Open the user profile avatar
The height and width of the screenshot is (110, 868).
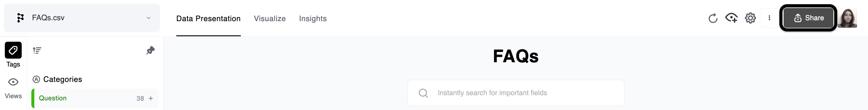point(847,18)
